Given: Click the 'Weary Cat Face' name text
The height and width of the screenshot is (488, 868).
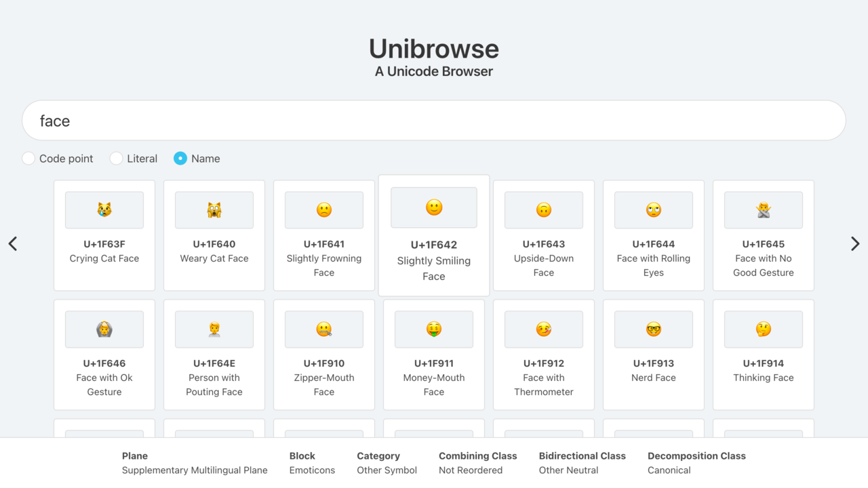Looking at the screenshot, I should click(x=214, y=258).
